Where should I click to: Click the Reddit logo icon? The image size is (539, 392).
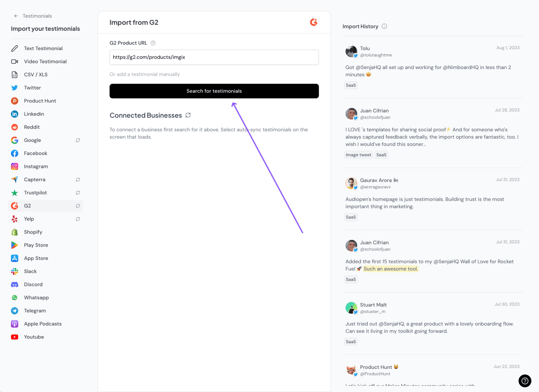[15, 127]
